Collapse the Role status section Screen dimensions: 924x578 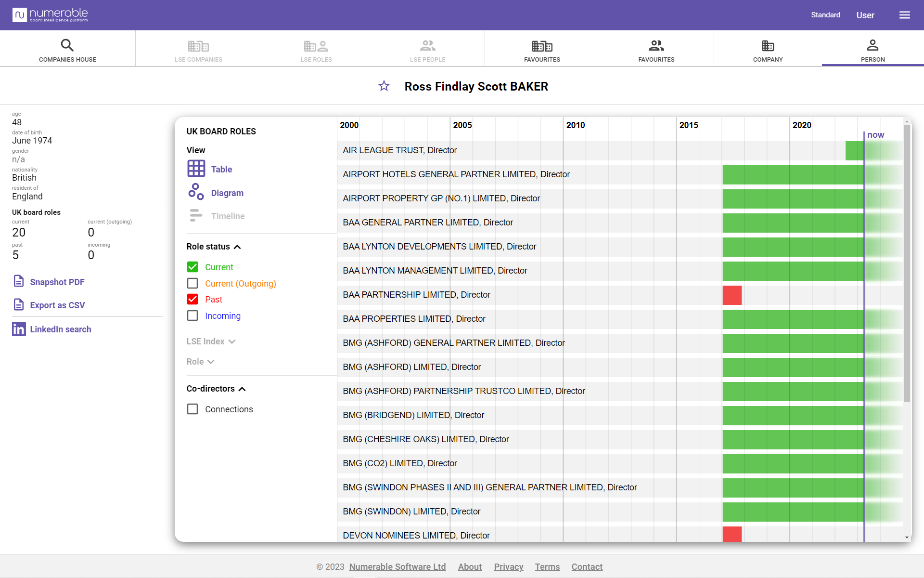pos(214,247)
